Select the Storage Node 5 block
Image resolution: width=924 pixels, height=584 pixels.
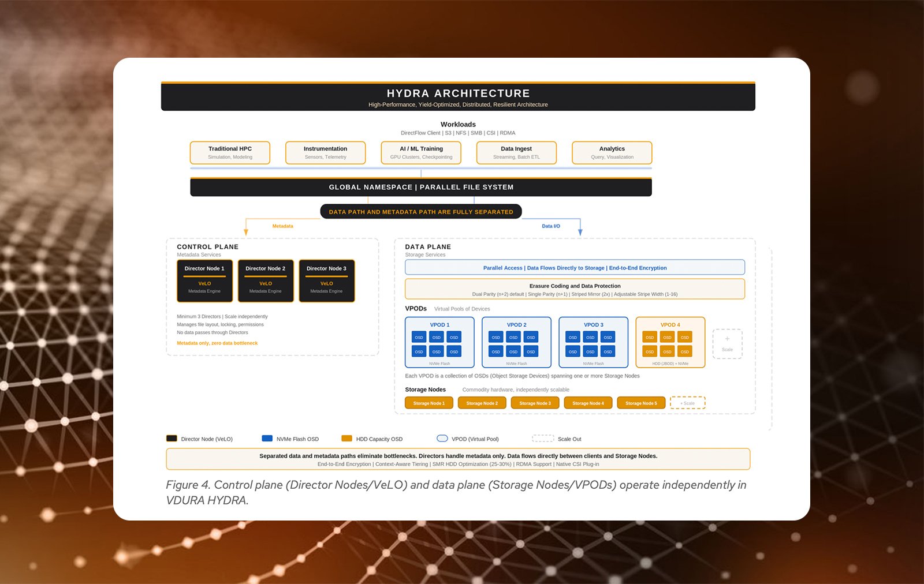(641, 403)
